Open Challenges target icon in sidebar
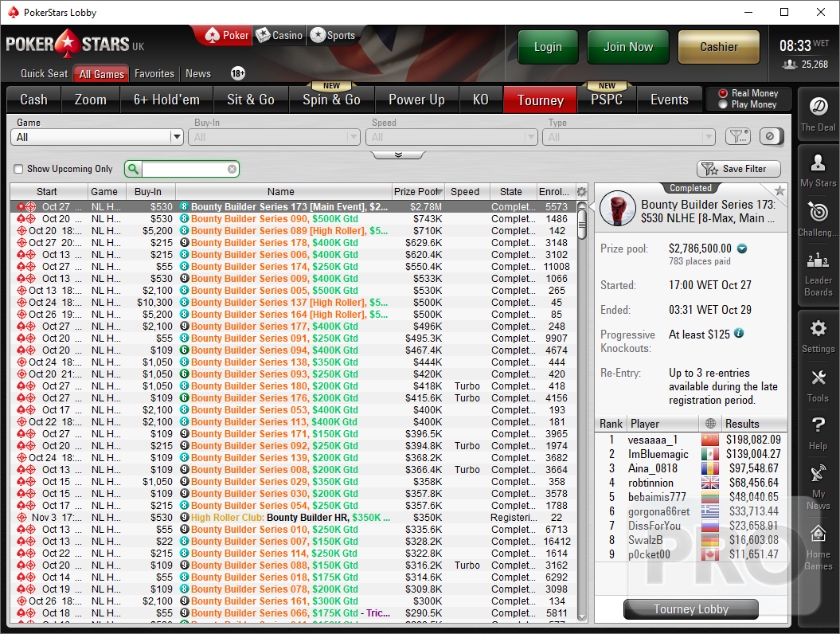 pos(818,212)
